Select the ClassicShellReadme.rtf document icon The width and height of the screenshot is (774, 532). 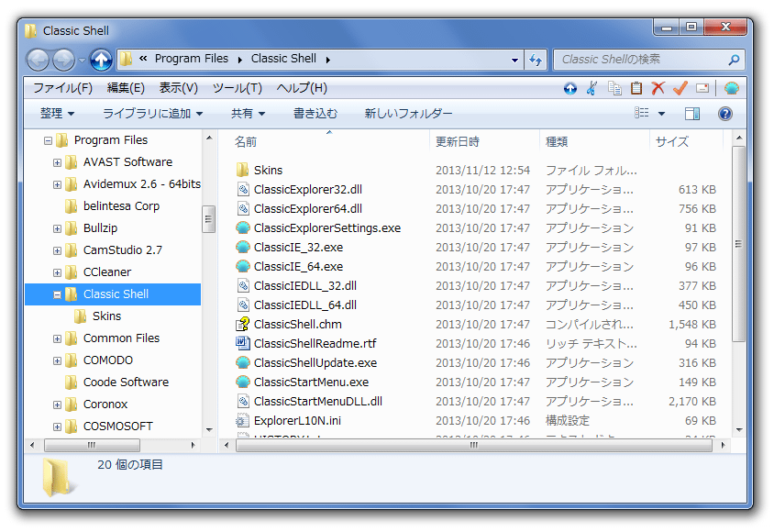242,343
